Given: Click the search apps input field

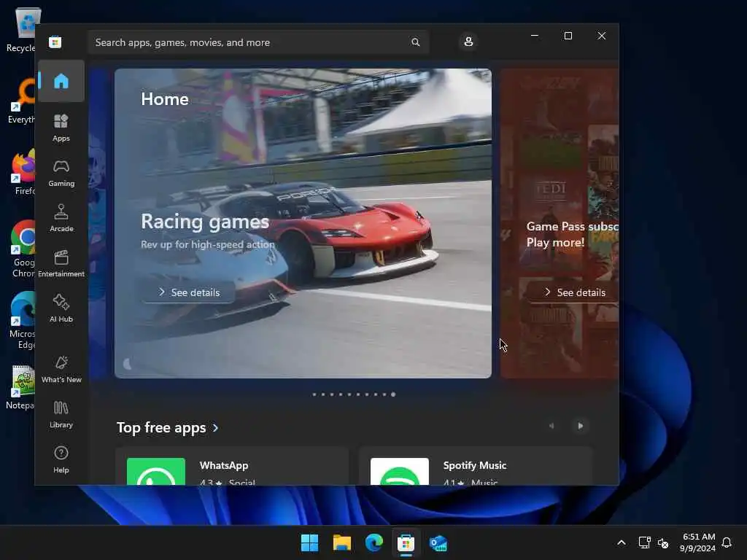Looking at the screenshot, I should coord(258,42).
